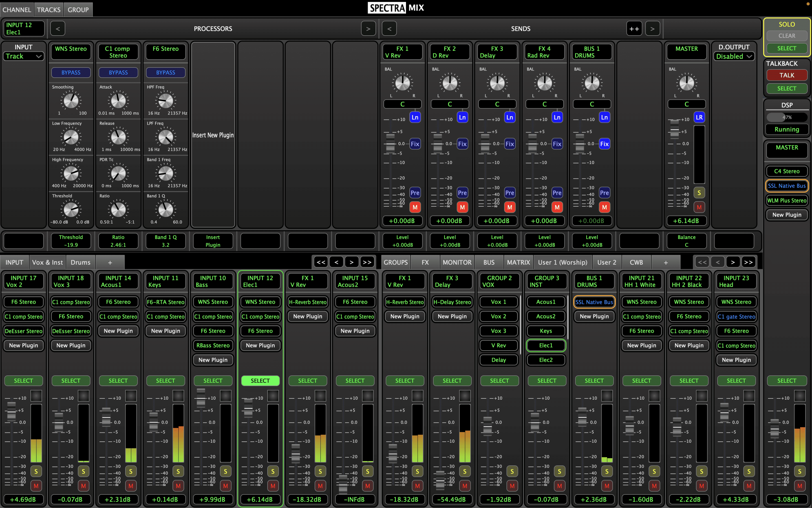Click the Fix button on BUS 1 DRUMS send

(x=604, y=144)
